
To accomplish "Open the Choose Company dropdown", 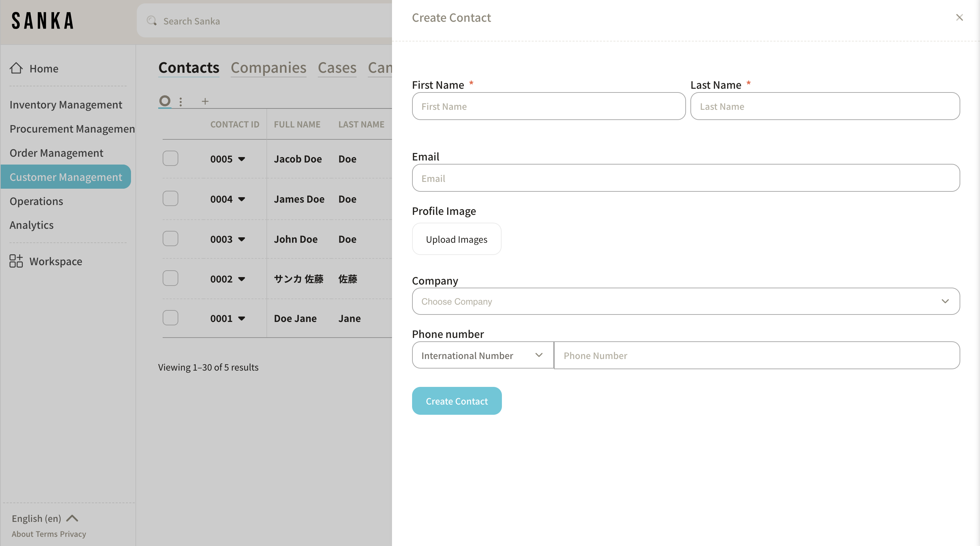I will pyautogui.click(x=686, y=301).
